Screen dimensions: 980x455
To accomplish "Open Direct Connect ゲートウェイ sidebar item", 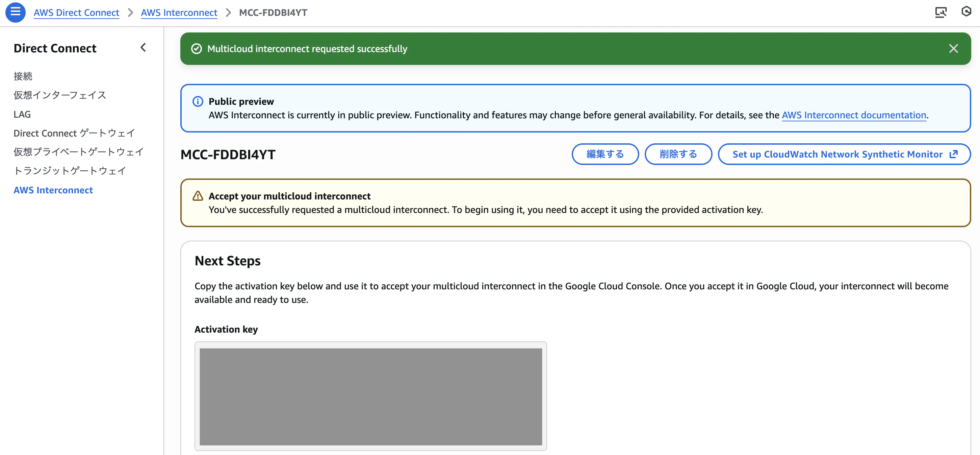I will [x=74, y=133].
